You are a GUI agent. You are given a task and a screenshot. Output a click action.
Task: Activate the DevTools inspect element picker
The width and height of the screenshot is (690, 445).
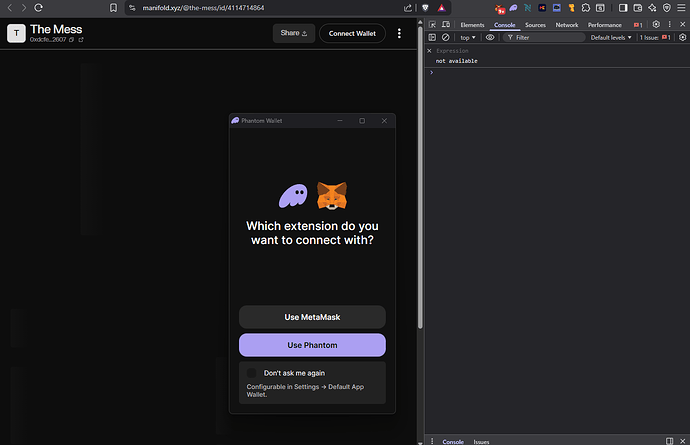click(x=431, y=24)
